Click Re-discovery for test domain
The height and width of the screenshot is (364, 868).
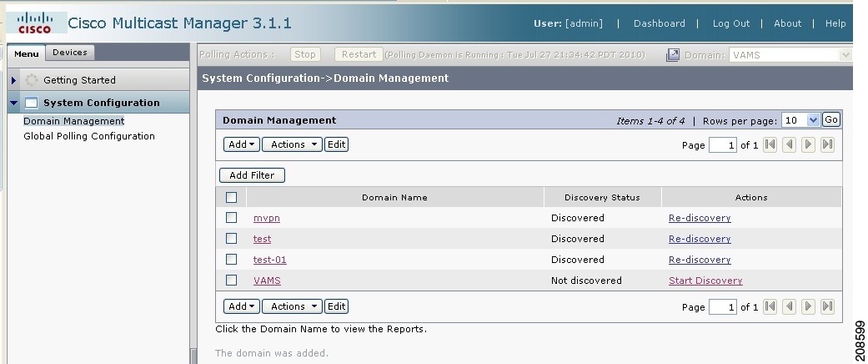pos(700,239)
